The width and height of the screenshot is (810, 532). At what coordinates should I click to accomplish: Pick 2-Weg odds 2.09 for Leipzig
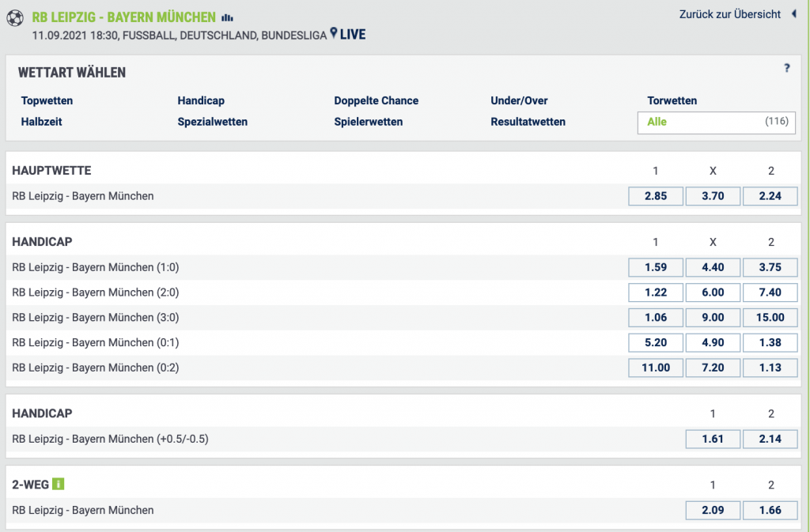713,511
